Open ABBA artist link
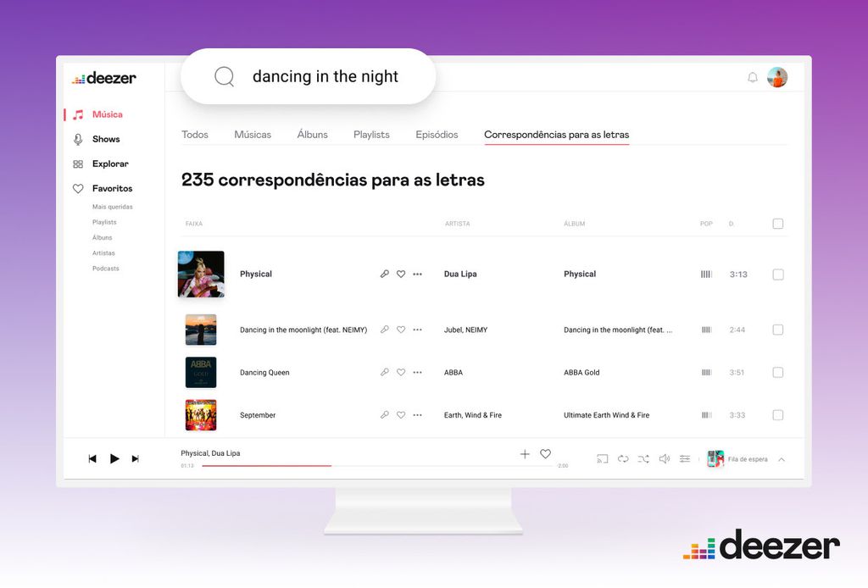 pyautogui.click(x=453, y=372)
